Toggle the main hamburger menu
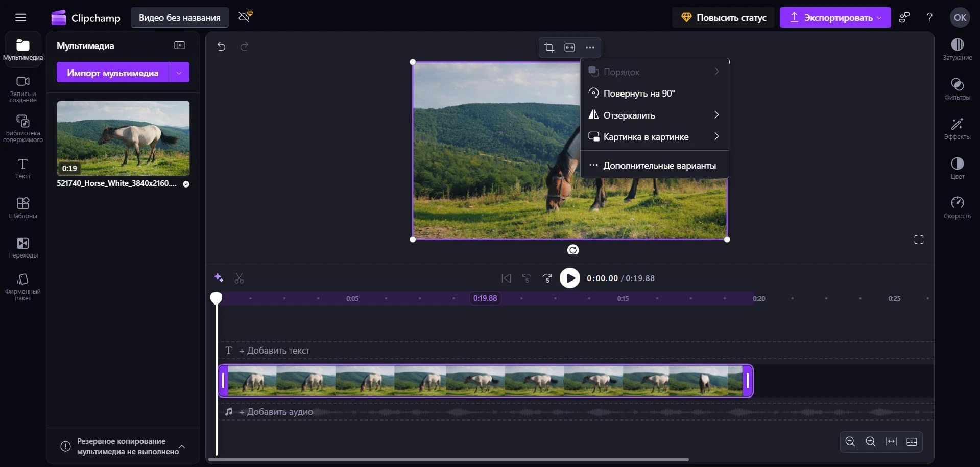This screenshot has width=980, height=467. point(20,18)
